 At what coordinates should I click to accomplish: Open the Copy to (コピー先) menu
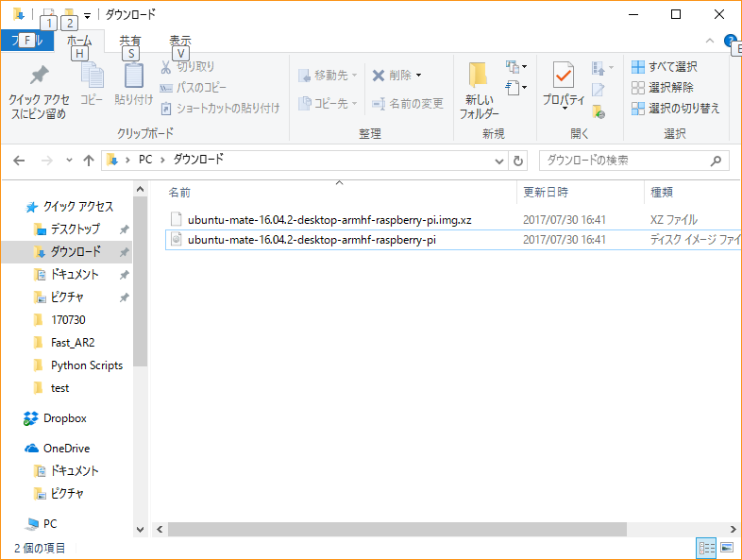coord(328,103)
